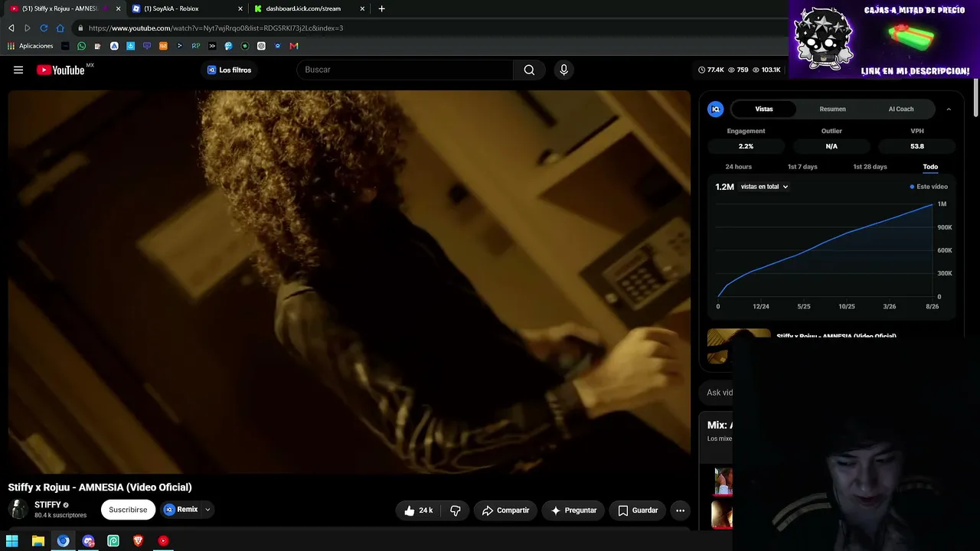The height and width of the screenshot is (551, 980).
Task: Go forward with the browser forward arrow
Action: 27,28
